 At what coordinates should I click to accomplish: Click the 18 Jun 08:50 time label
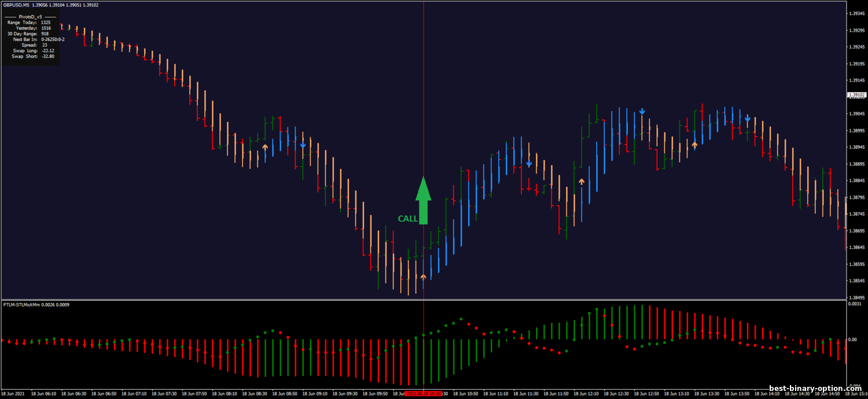coord(285,393)
